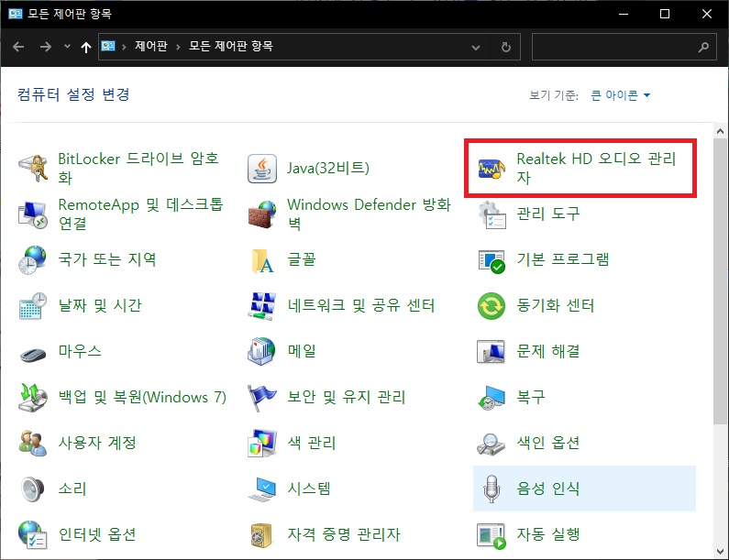The width and height of the screenshot is (729, 560).
Task: Open Realtek HD audio manager icon
Action: [x=492, y=169]
